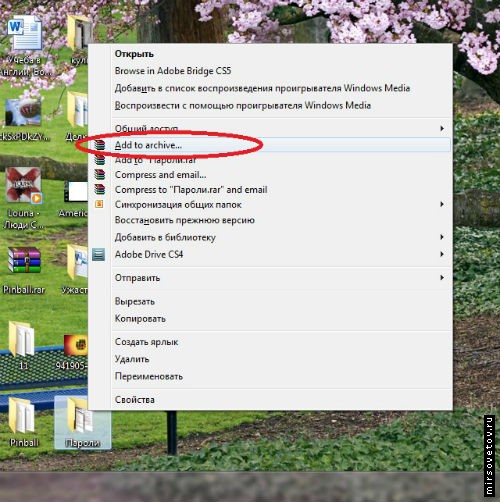Select the balloon picture desktop icon

coord(23,113)
